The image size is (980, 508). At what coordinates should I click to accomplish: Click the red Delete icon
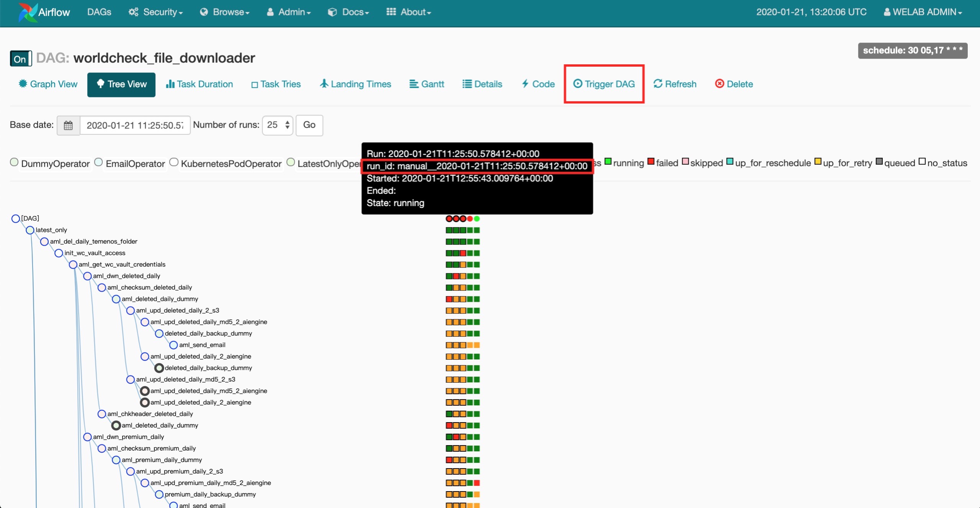point(719,84)
